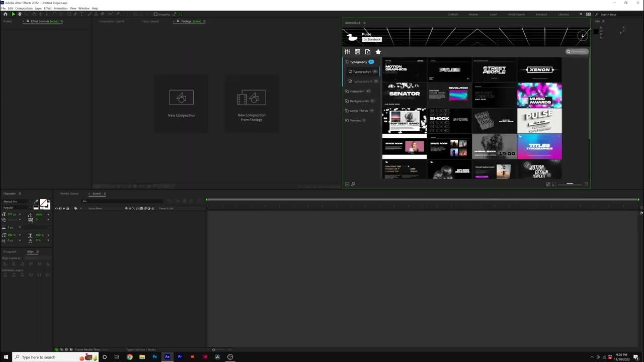644x362 pixels.
Task: Expand the Backgrounds category
Action: coord(359,101)
